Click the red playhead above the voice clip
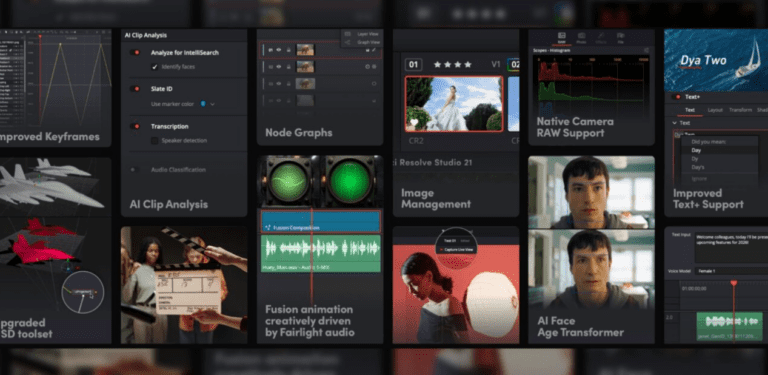The height and width of the screenshot is (375, 768). click(x=733, y=283)
